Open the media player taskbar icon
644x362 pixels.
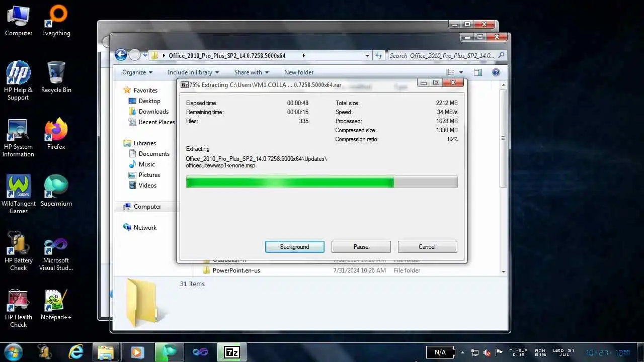(x=137, y=352)
